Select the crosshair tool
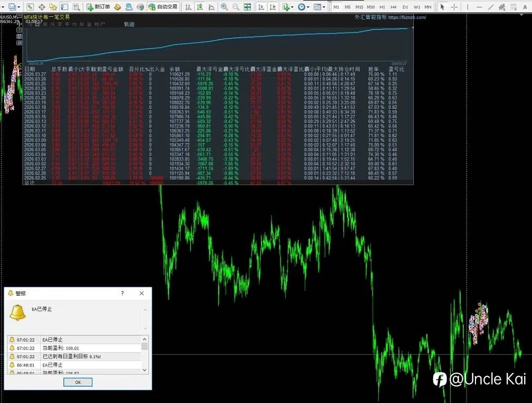 coord(454,7)
